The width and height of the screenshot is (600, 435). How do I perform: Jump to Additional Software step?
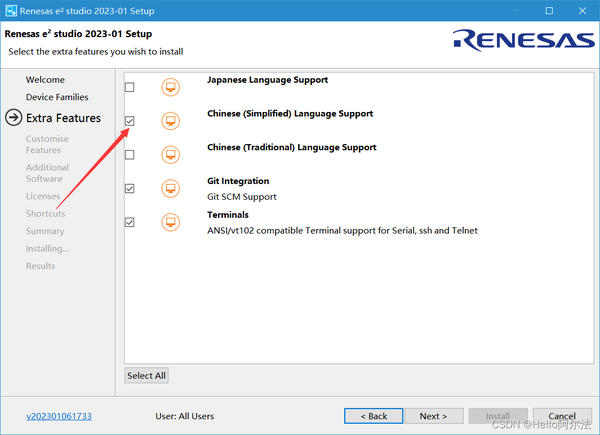pos(47,173)
